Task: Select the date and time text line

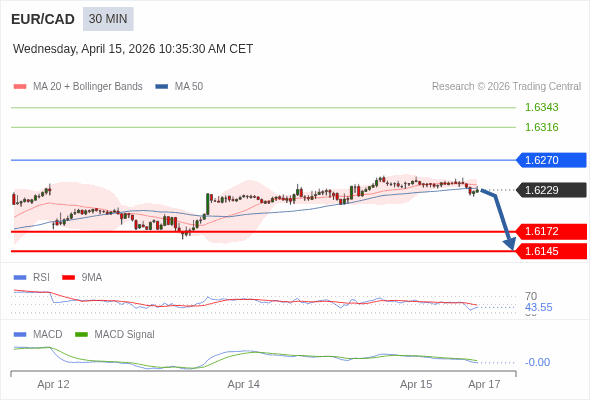Action: coord(133,49)
